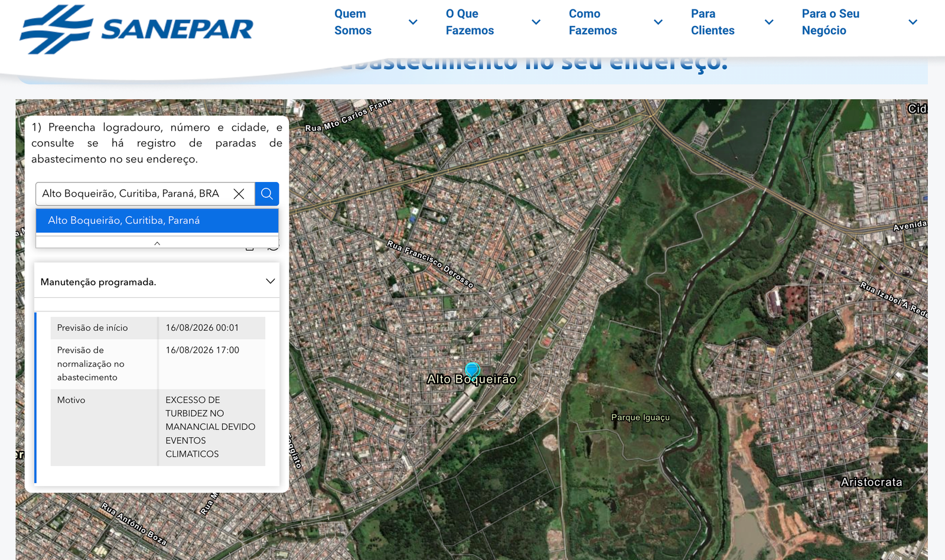Expand the Manutenção programada section
Screen dimensions: 945x560
coord(157,282)
